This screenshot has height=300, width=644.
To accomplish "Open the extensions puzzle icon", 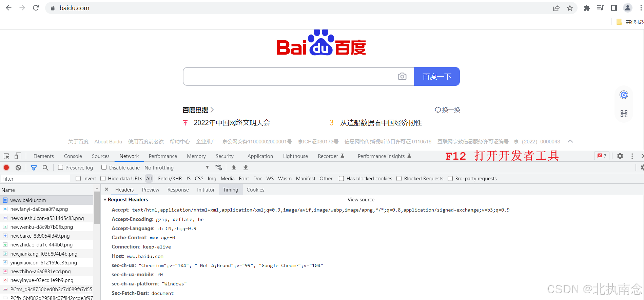I will (x=587, y=8).
